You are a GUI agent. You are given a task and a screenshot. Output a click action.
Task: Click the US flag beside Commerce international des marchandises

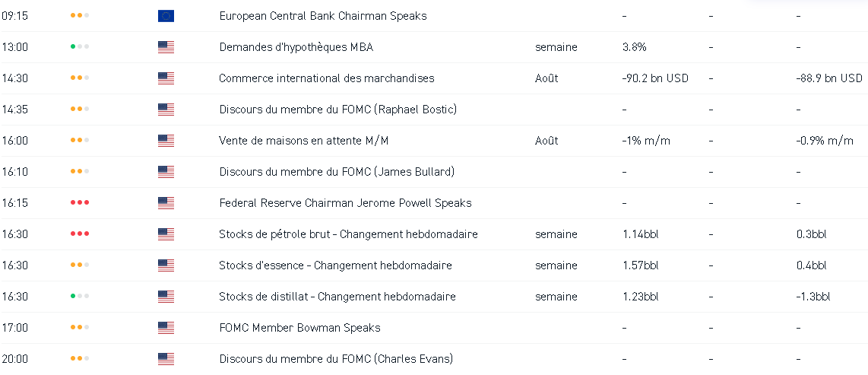[x=166, y=78]
